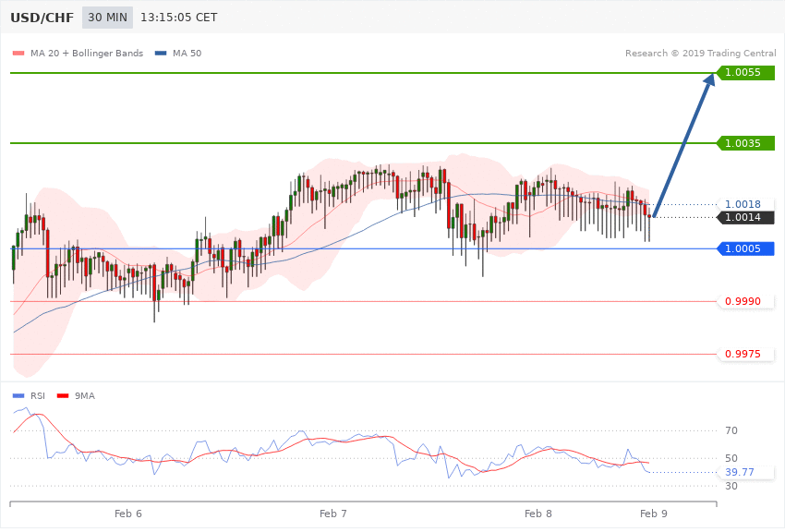Image resolution: width=785 pixels, height=532 pixels.
Task: Click the RSI 50 level label
Action: tap(731, 458)
